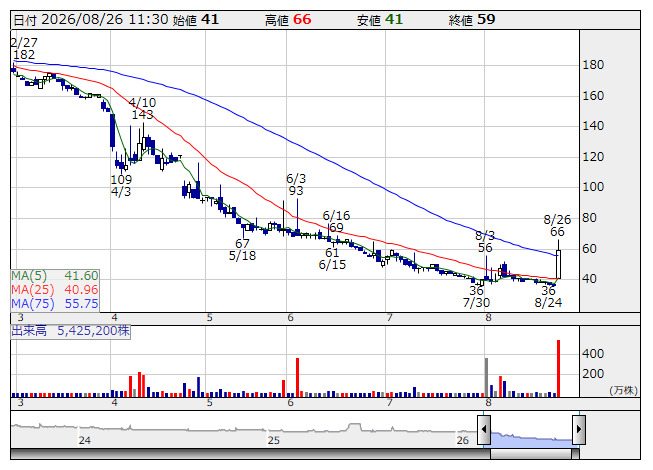653x470 pixels.
Task: Click the (万株) volume unit label
Action: pos(623,390)
